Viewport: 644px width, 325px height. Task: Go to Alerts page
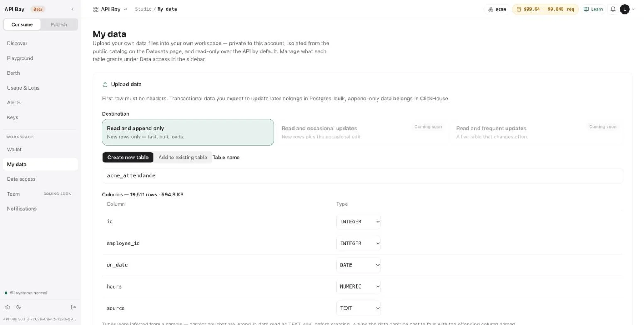(x=40, y=102)
